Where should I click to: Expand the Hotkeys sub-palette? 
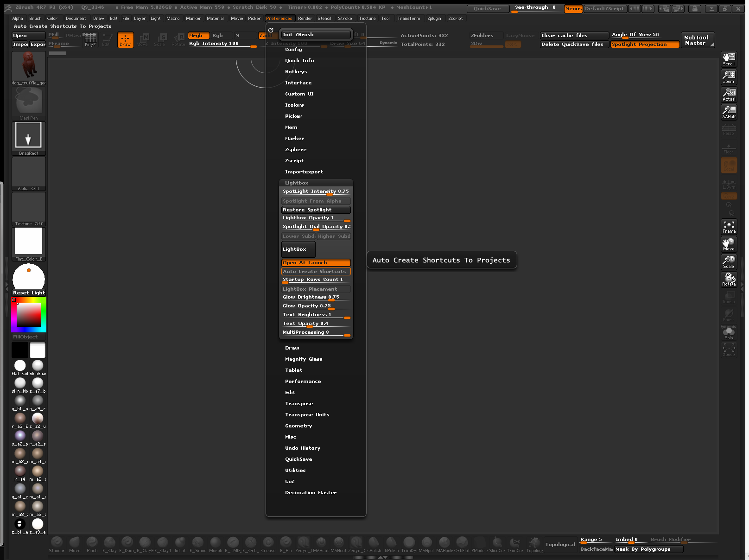pos(296,72)
